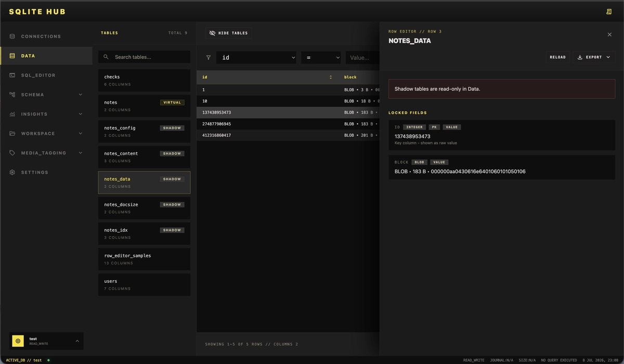Select the Data sidebar item
This screenshot has width=624, height=364.
(46, 56)
